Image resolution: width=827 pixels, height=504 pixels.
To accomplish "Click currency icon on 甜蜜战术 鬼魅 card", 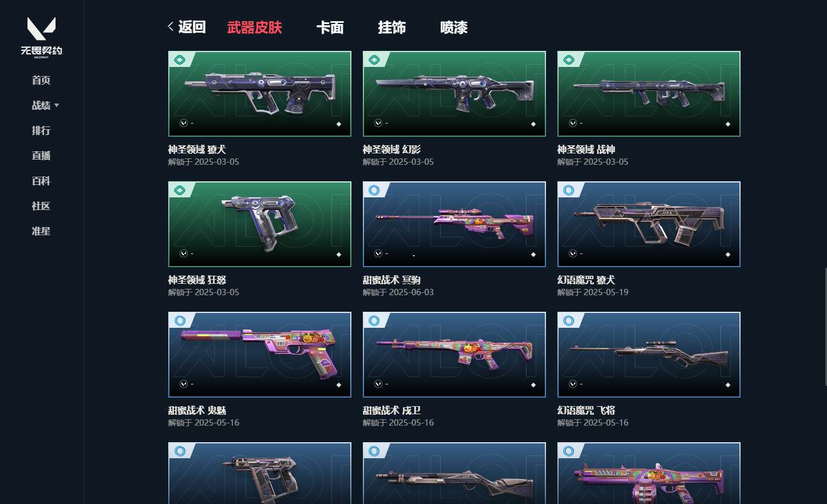I will (184, 384).
